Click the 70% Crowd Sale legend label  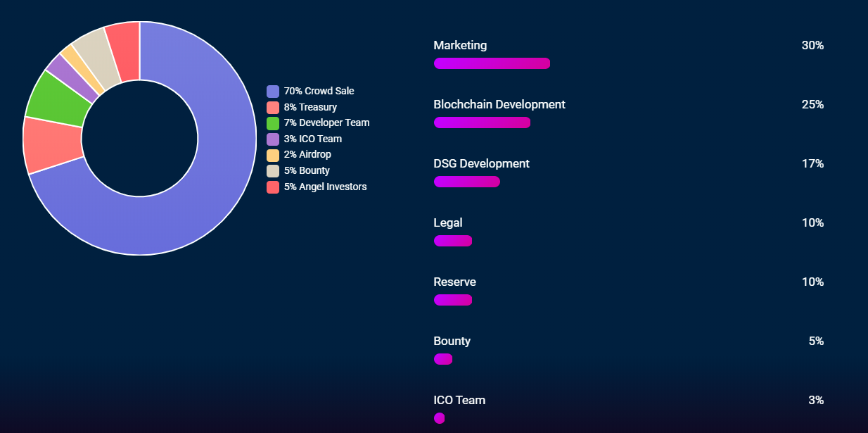click(x=319, y=92)
